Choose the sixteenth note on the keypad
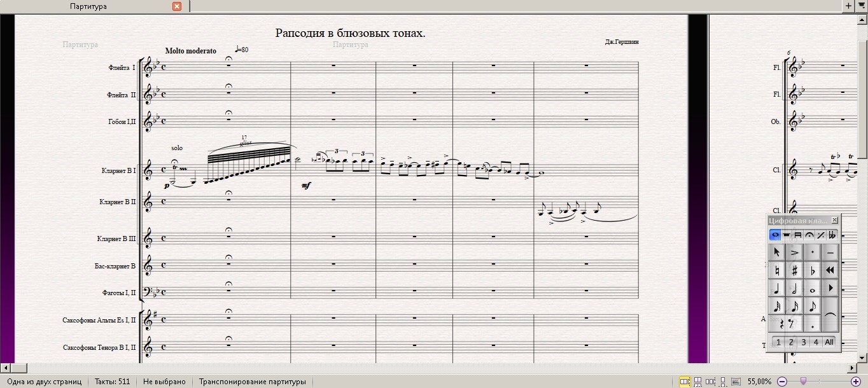The width and height of the screenshot is (868, 388). click(x=795, y=306)
